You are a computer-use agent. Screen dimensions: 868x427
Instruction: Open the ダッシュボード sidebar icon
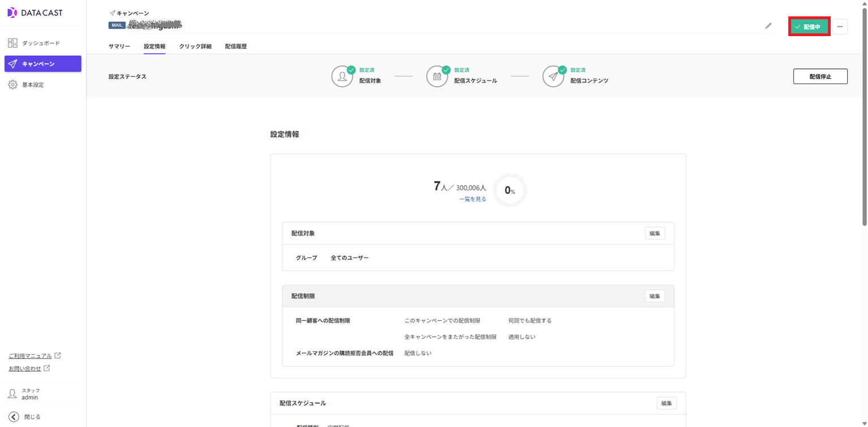coord(11,42)
